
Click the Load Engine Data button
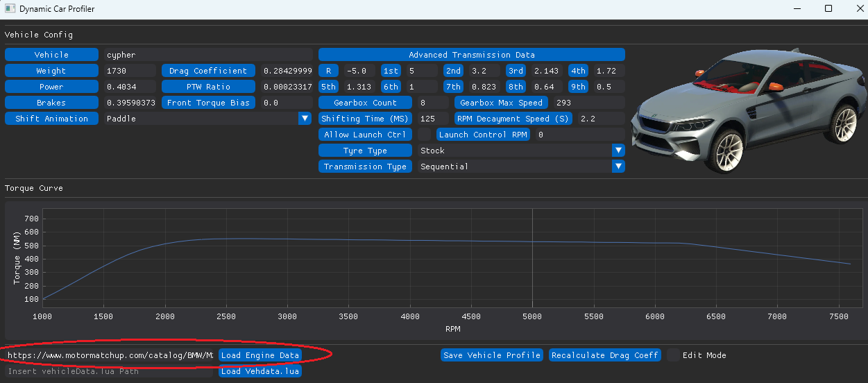tap(260, 355)
